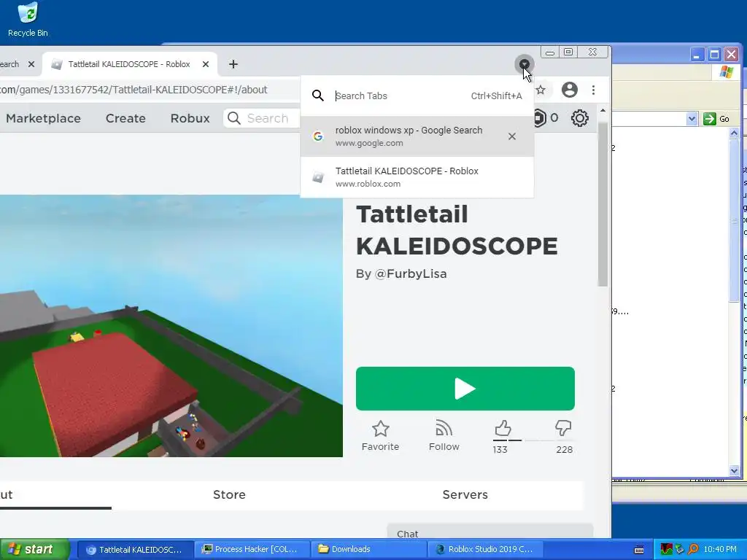Open the Windows Start menu

(35, 549)
